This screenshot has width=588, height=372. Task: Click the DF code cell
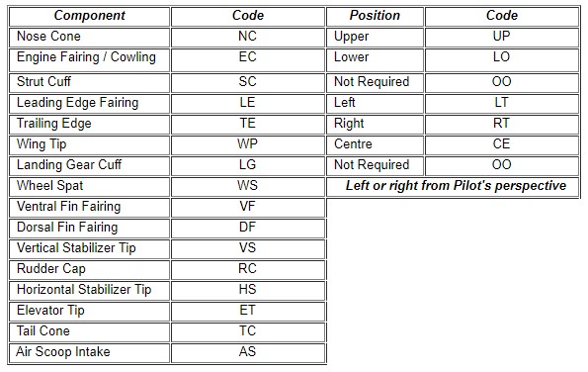pos(247,229)
